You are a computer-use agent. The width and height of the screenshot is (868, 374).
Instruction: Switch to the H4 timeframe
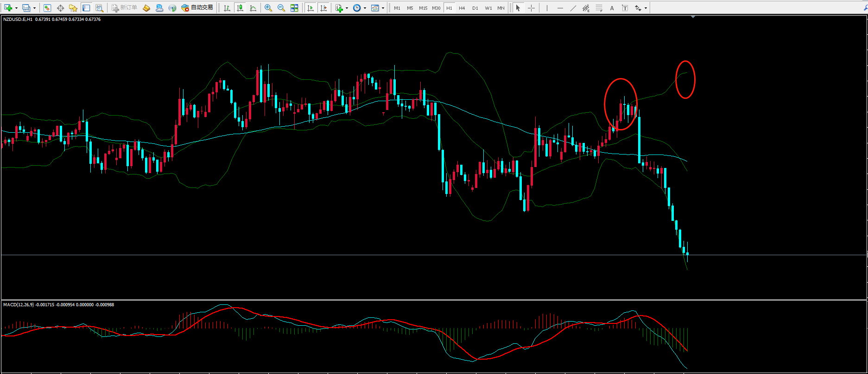[462, 8]
